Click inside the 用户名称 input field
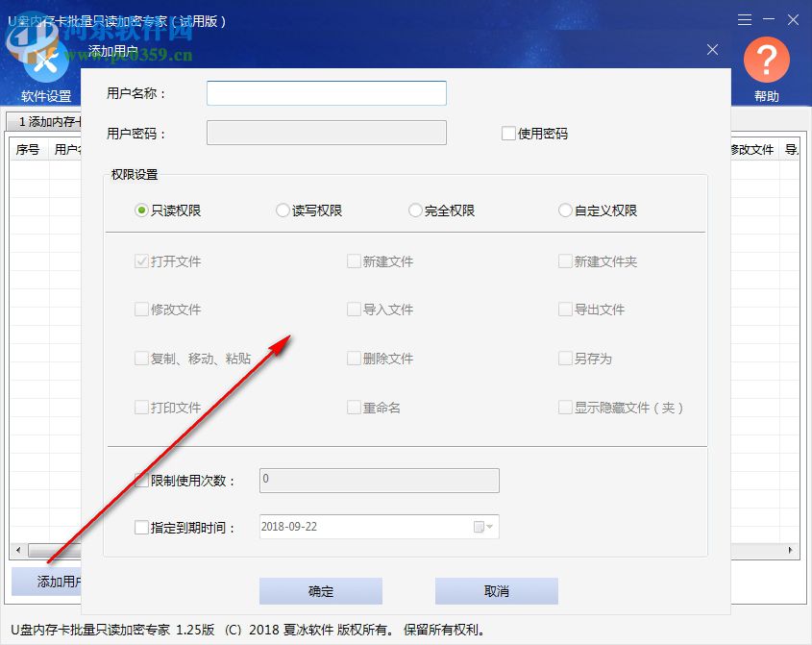The width and height of the screenshot is (812, 645). (326, 93)
